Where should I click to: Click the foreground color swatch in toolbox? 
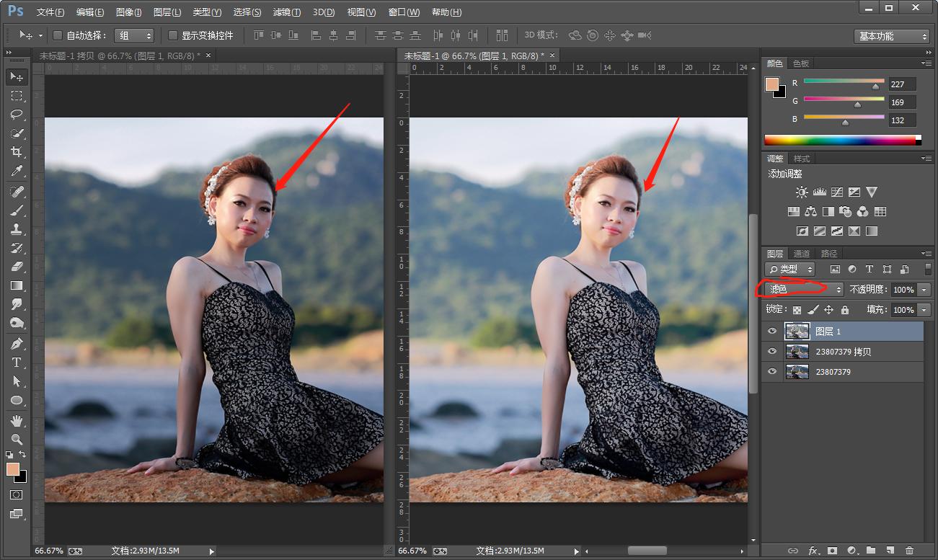13,469
